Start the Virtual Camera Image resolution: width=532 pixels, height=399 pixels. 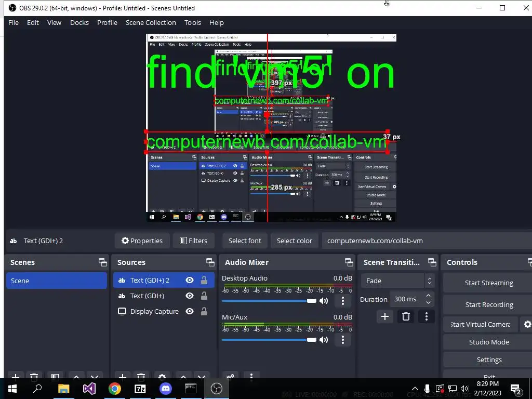pyautogui.click(x=481, y=324)
